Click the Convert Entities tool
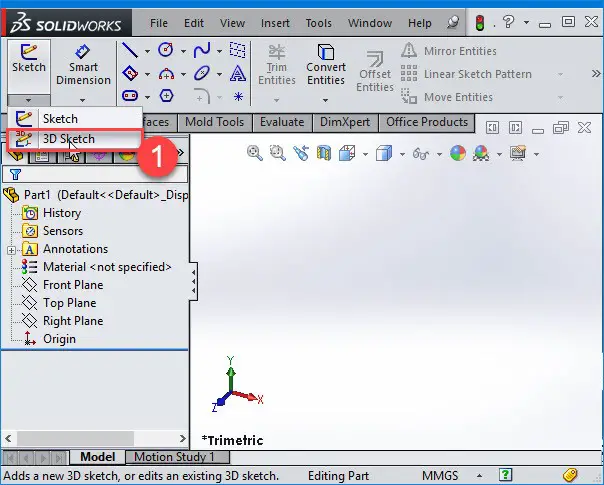Image resolution: width=604 pixels, height=485 pixels. click(x=326, y=65)
